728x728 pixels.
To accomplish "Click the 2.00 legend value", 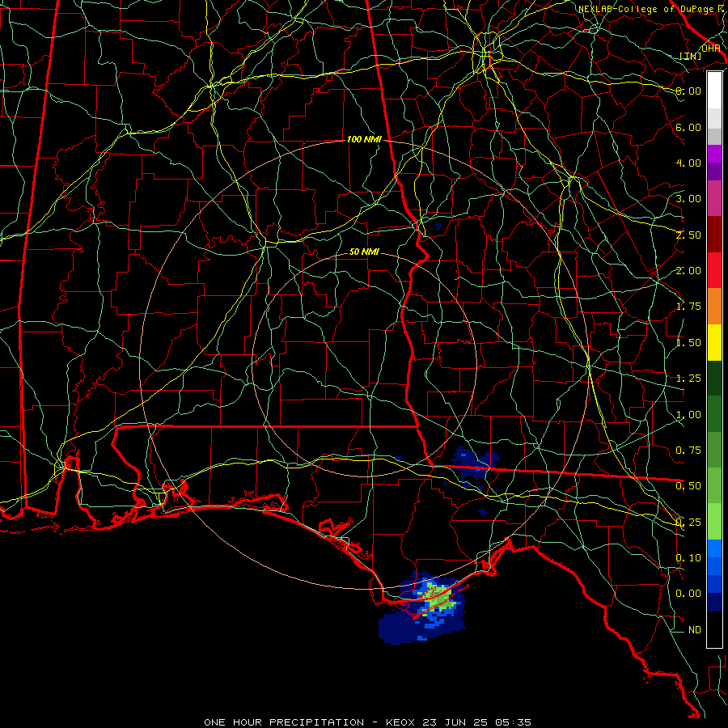I will (x=688, y=271).
